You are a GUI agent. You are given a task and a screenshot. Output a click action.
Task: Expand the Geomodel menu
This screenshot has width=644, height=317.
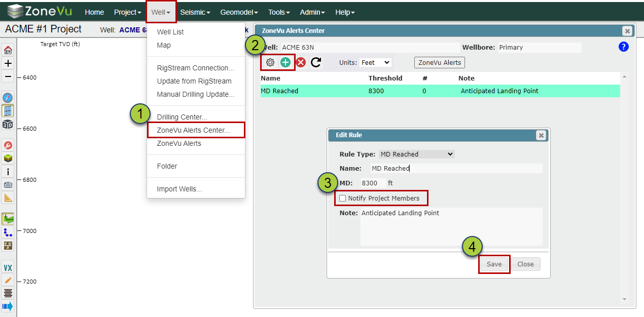[239, 12]
